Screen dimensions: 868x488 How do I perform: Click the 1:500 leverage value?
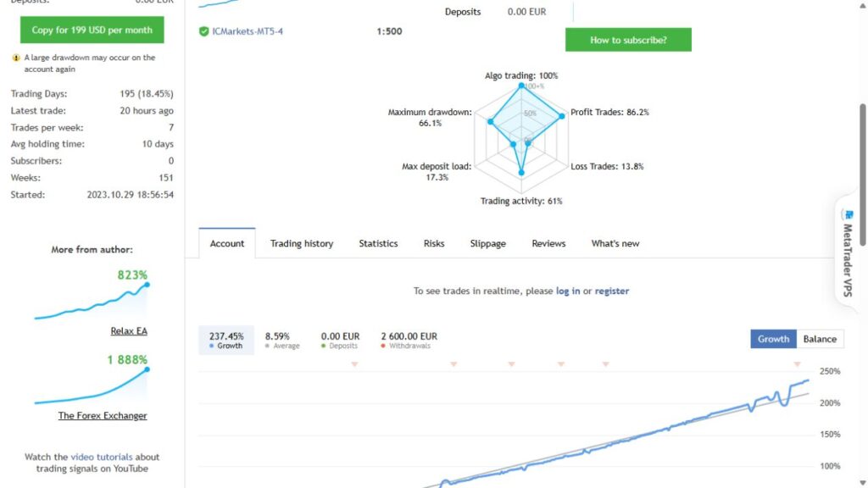tap(389, 31)
